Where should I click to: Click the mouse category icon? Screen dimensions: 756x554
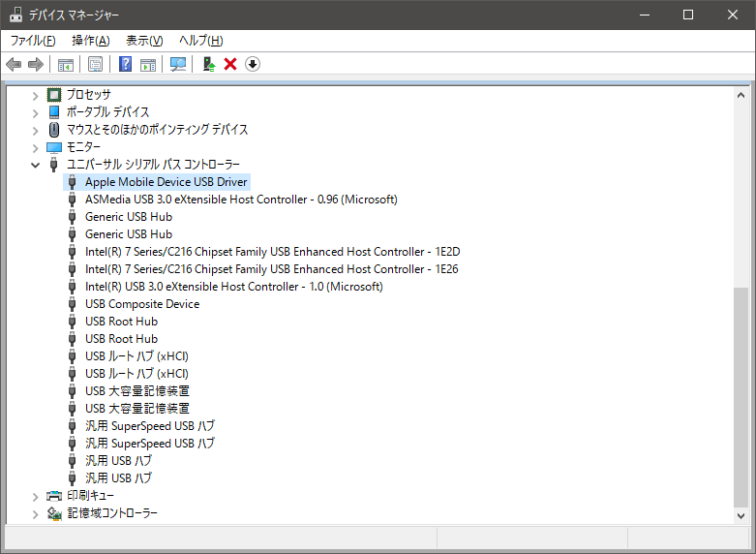[x=54, y=130]
